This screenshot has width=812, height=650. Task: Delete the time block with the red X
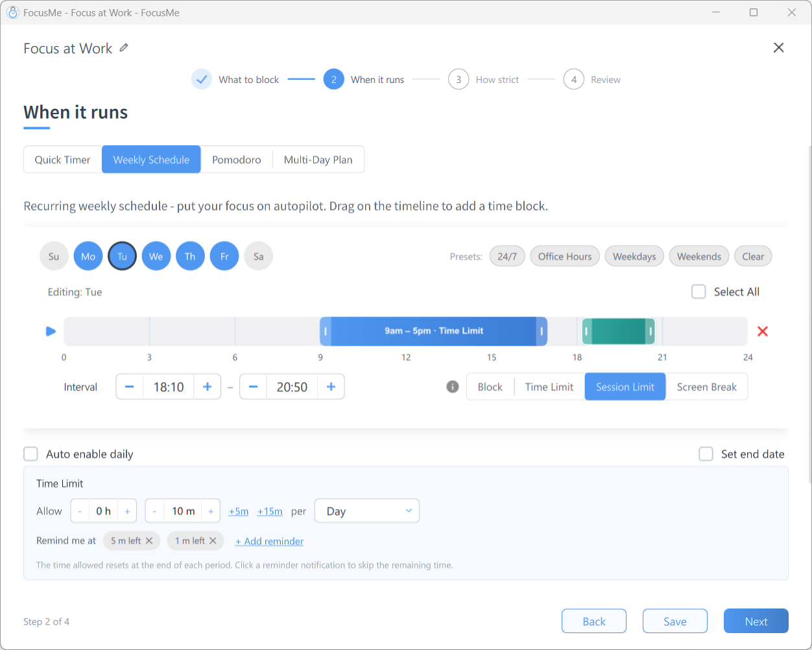(x=763, y=331)
